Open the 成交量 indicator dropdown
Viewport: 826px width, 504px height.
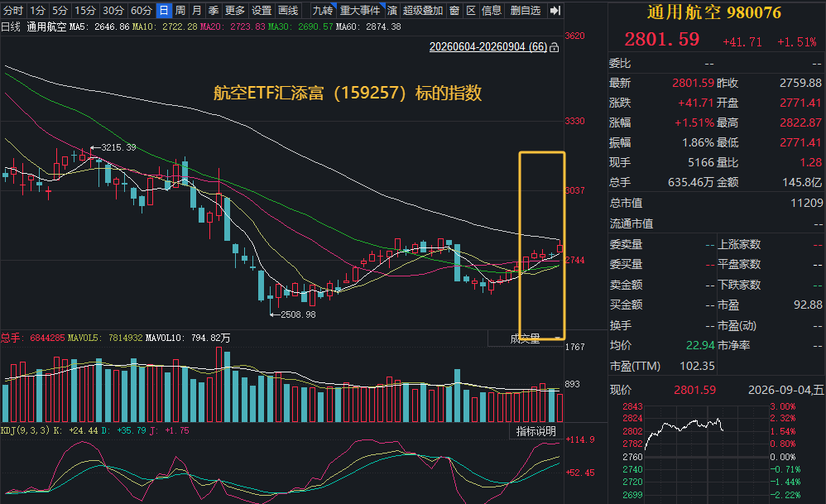pos(526,338)
